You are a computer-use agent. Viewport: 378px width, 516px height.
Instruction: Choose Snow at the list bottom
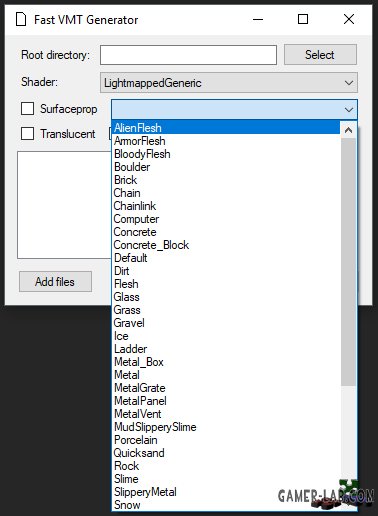226,505
